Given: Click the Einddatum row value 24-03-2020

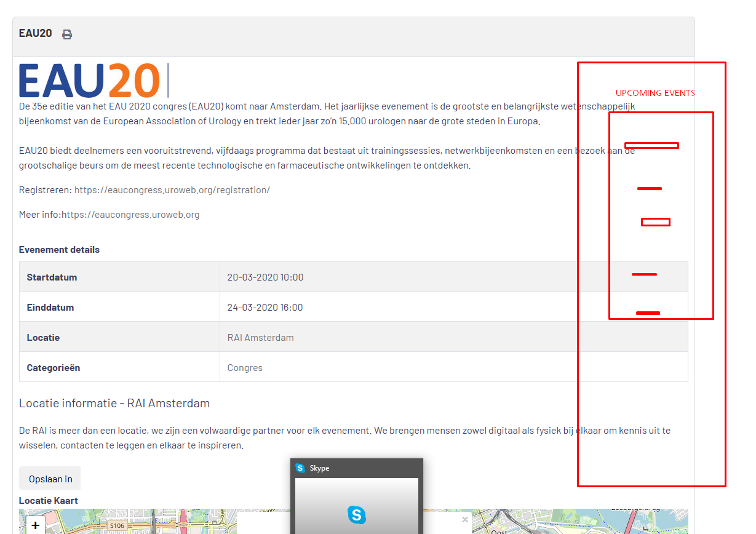Looking at the screenshot, I should [x=265, y=308].
